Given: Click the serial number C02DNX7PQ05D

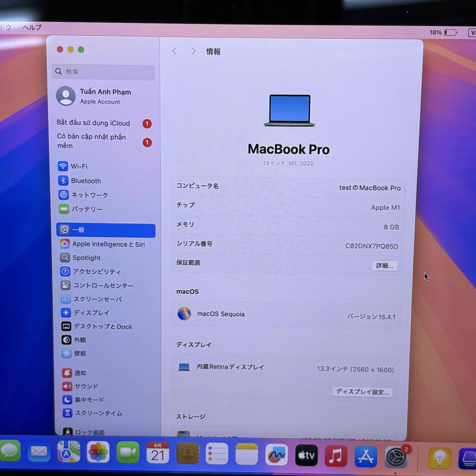Looking at the screenshot, I should [x=372, y=246].
